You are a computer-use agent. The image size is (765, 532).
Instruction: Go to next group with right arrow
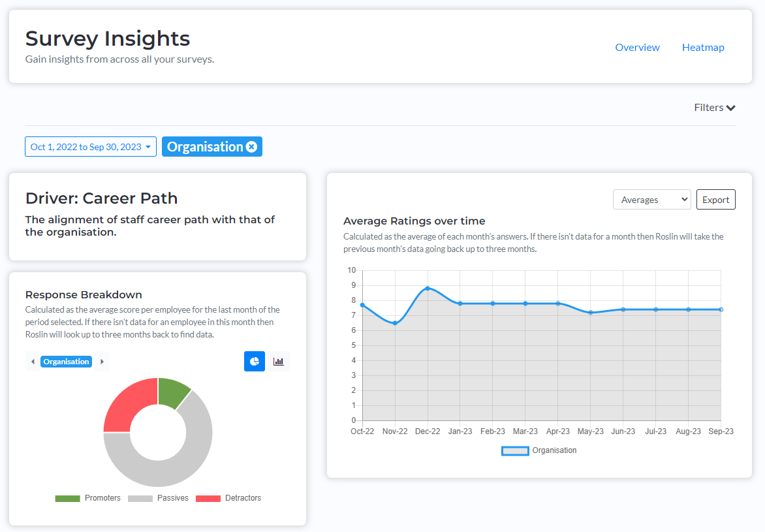coord(102,362)
